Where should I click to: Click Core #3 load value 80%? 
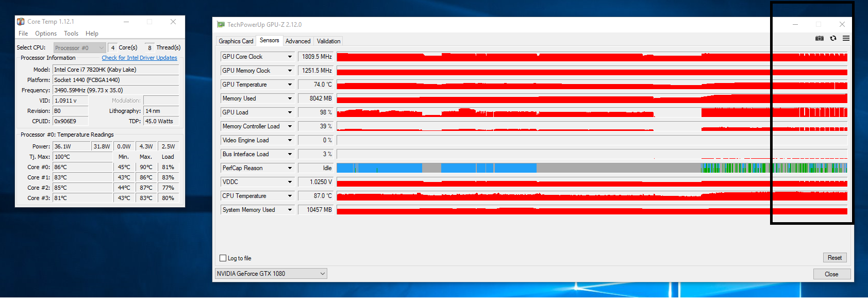coord(168,198)
